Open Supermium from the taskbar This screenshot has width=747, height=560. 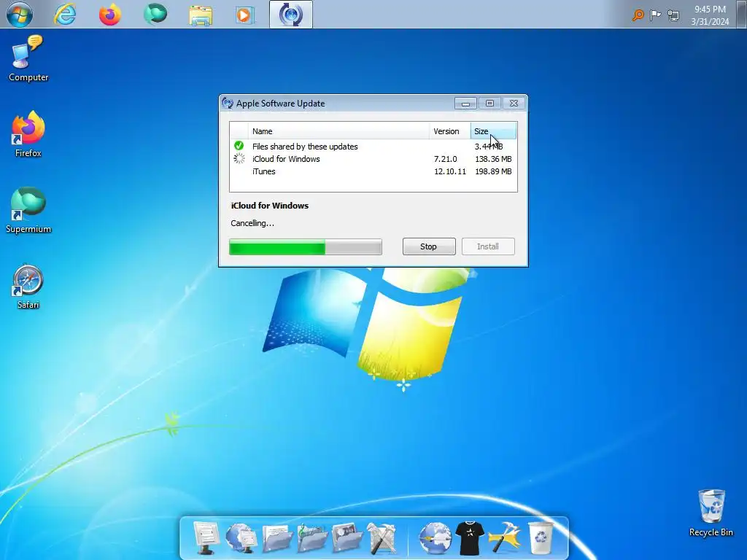(x=155, y=14)
